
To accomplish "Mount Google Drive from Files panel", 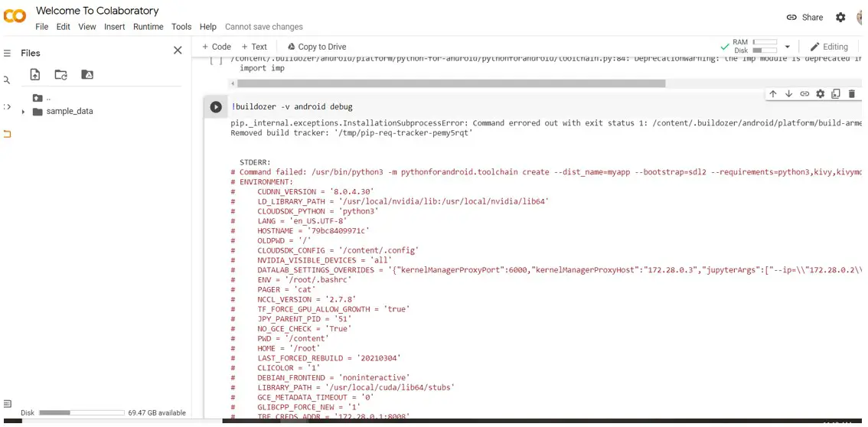I will click(87, 74).
